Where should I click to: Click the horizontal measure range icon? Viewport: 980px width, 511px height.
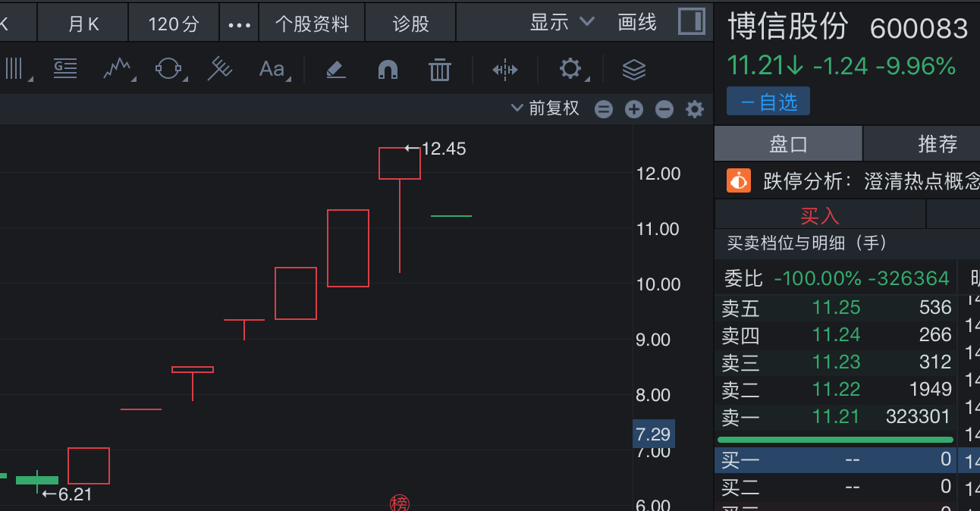coord(504,70)
